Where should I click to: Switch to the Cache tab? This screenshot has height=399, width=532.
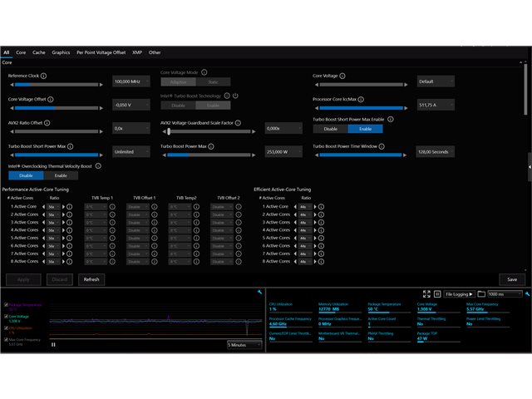39,52
